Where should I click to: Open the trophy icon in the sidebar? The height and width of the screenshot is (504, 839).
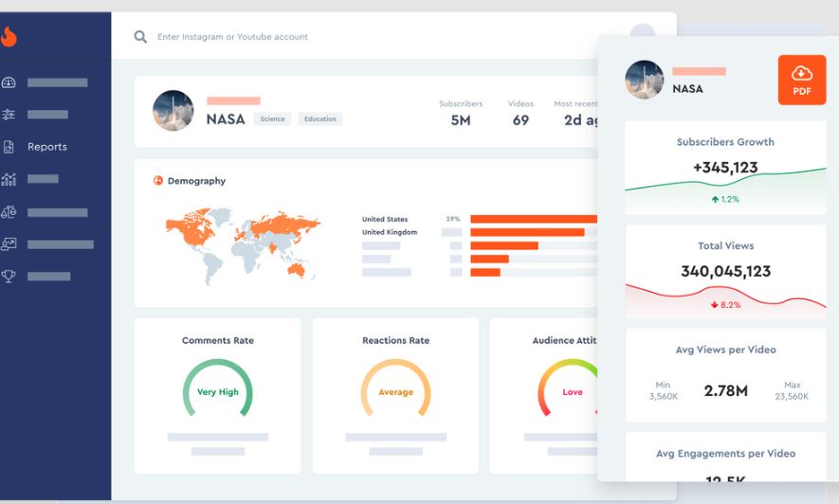pyautogui.click(x=9, y=277)
